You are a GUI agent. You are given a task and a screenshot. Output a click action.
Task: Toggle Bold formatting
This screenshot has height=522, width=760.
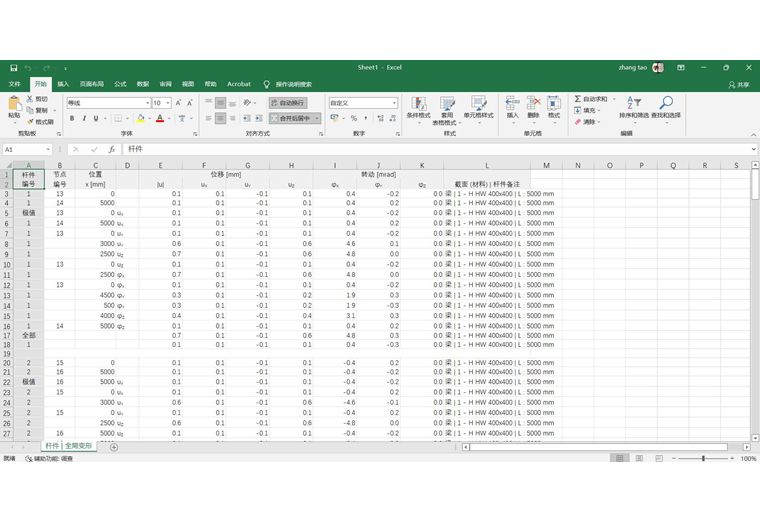(x=72, y=118)
